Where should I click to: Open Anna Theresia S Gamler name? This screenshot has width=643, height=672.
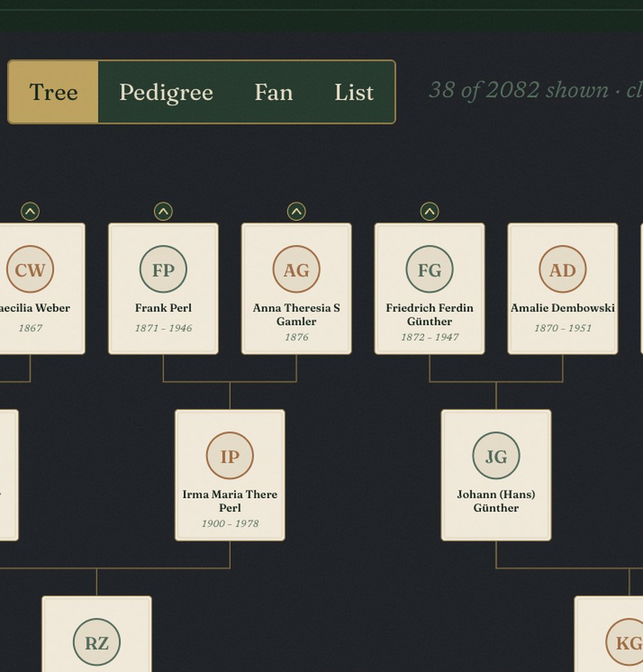[296, 314]
